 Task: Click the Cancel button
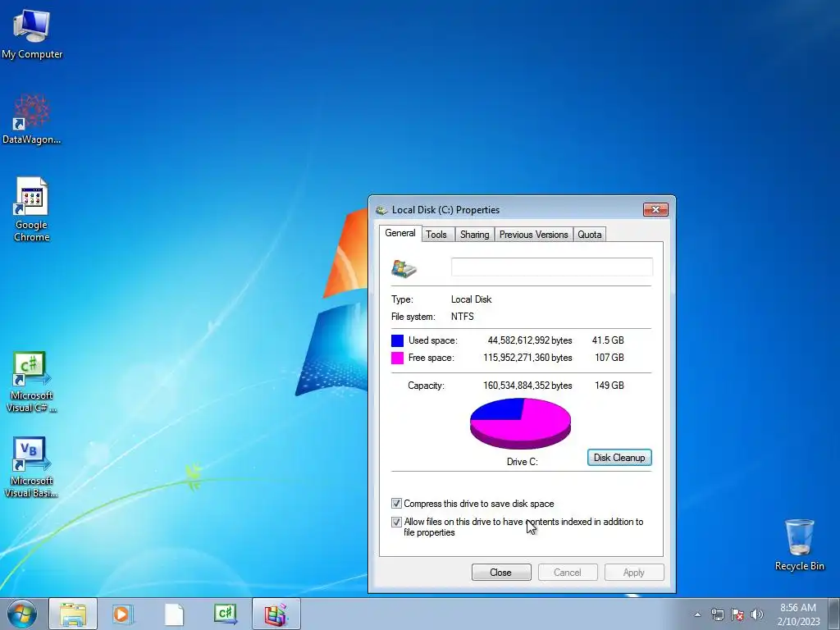pos(568,572)
